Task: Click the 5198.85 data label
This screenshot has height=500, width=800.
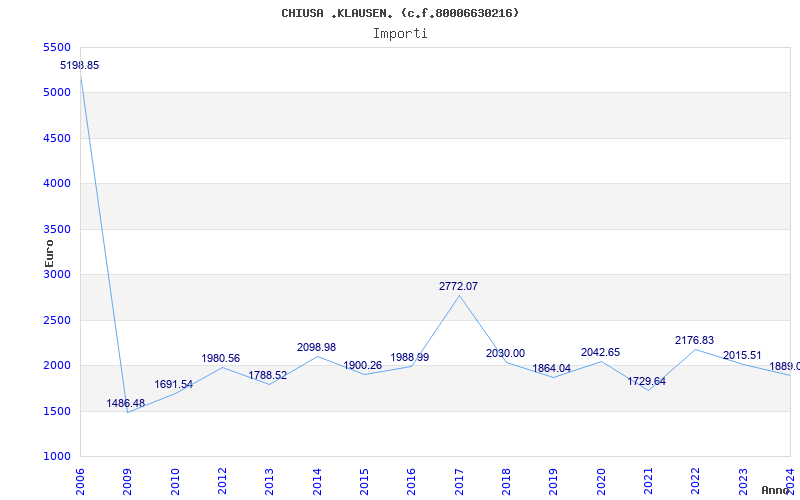Action: click(80, 65)
